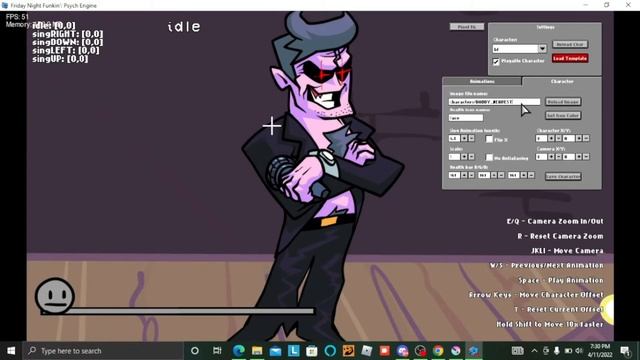Decrease Health bar green value stepper
Screen dimensions: 640x360
click(501, 175)
